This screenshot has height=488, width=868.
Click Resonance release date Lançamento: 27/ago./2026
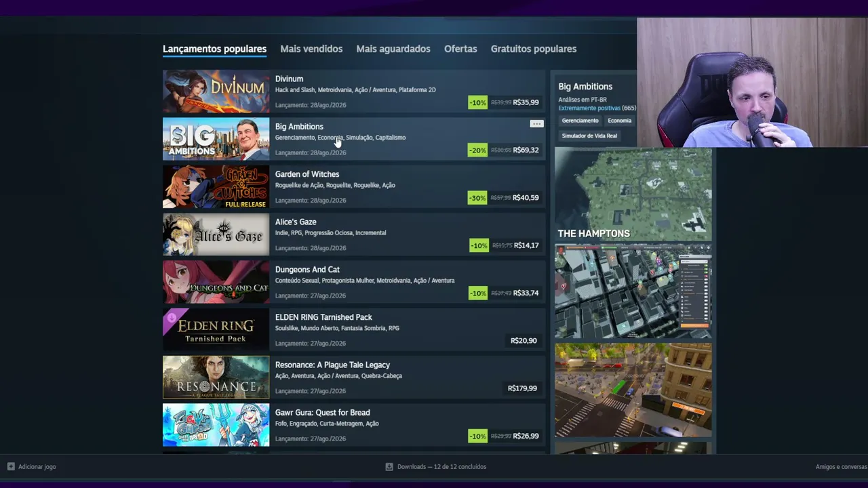tap(311, 391)
